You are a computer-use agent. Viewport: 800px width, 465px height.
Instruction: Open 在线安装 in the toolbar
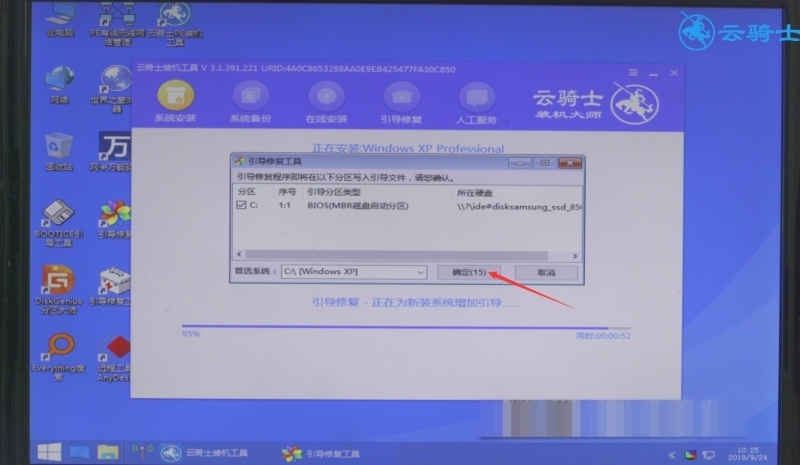pos(326,102)
